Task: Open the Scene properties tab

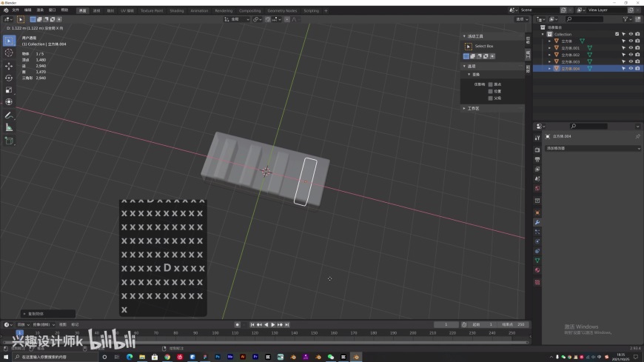Action: tap(537, 178)
